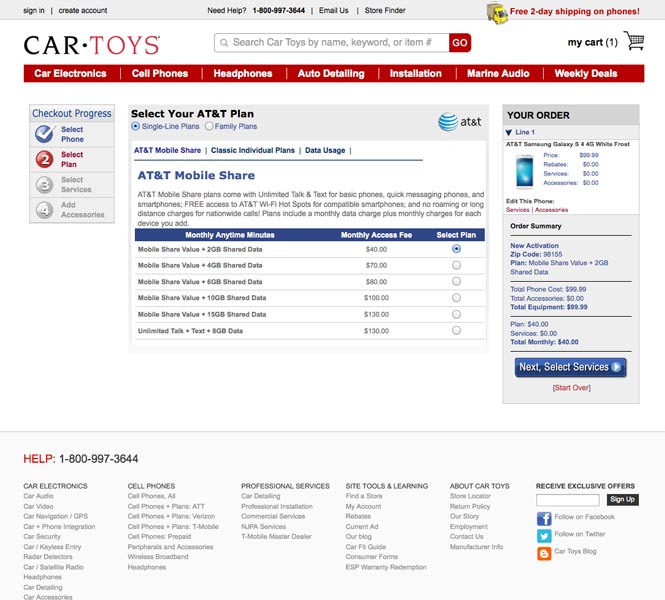Select Single-Line Plans radio button
This screenshot has height=600, width=665.
[x=135, y=126]
